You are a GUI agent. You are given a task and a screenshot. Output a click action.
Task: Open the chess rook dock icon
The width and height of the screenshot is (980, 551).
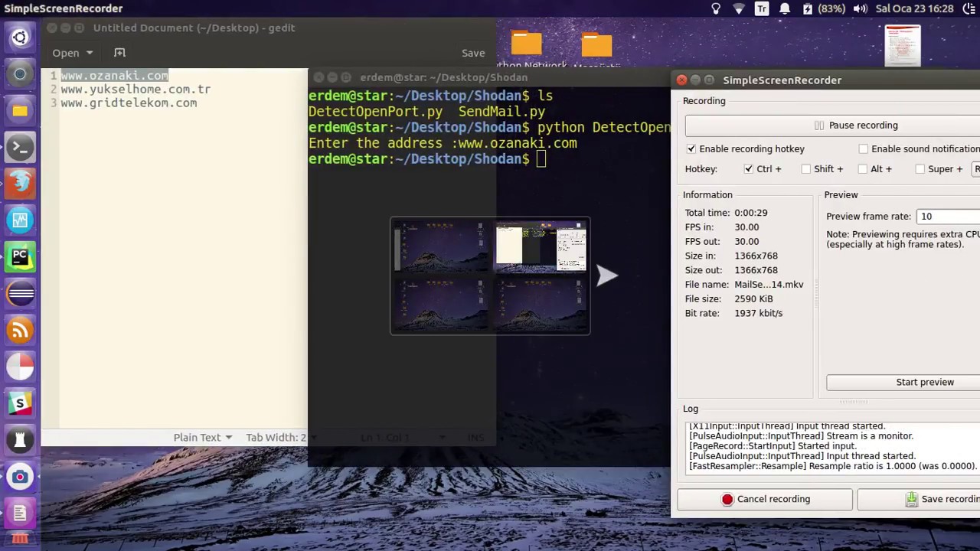click(x=20, y=440)
